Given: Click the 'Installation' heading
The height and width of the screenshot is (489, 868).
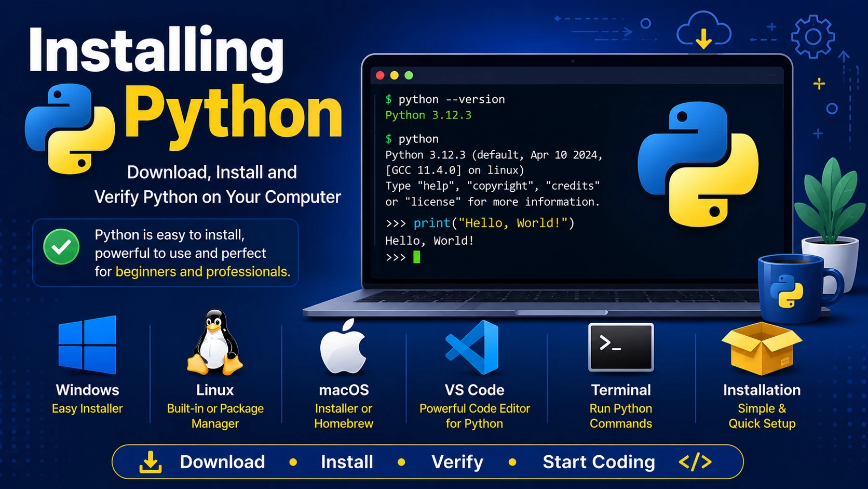Looking at the screenshot, I should click(x=762, y=390).
